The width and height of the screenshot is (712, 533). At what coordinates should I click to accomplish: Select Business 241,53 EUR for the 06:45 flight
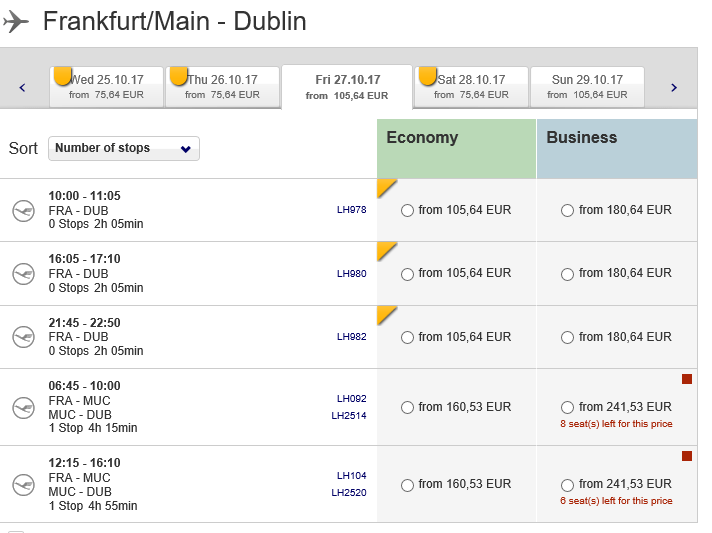click(567, 407)
